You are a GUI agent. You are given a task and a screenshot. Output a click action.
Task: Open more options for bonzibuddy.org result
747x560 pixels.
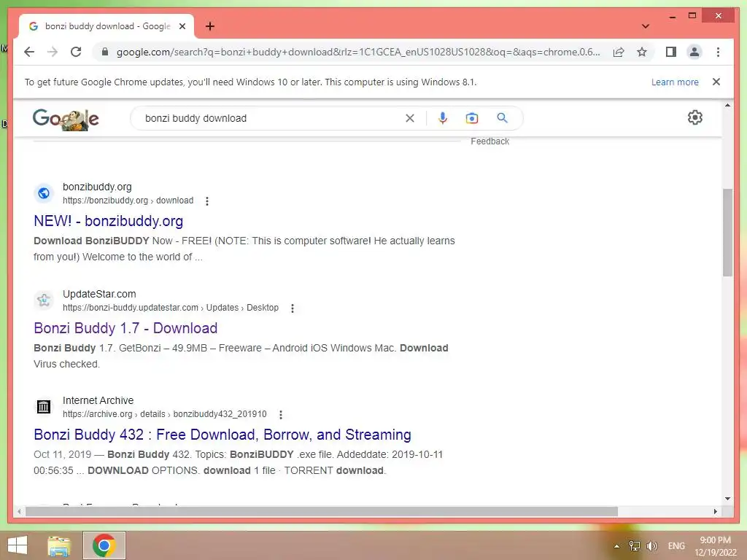pos(206,201)
